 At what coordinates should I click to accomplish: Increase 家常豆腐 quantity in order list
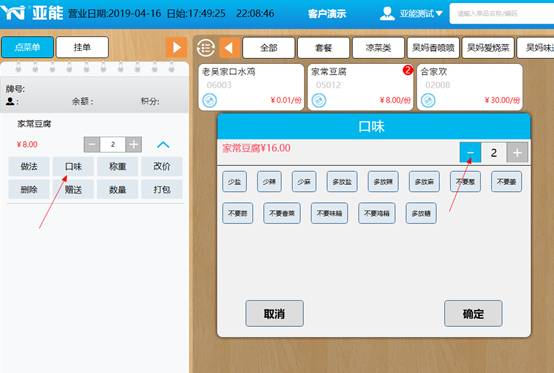pos(134,144)
